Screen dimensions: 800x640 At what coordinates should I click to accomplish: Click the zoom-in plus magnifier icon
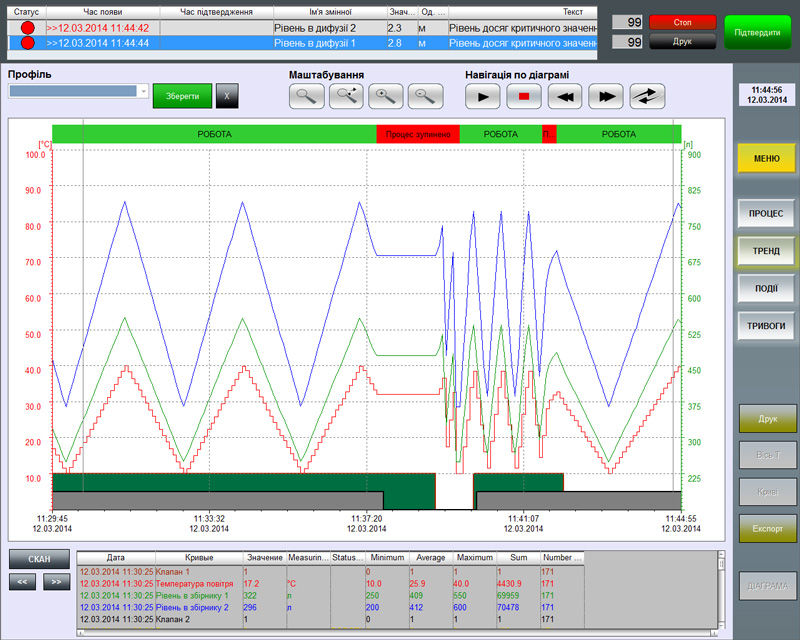point(387,96)
